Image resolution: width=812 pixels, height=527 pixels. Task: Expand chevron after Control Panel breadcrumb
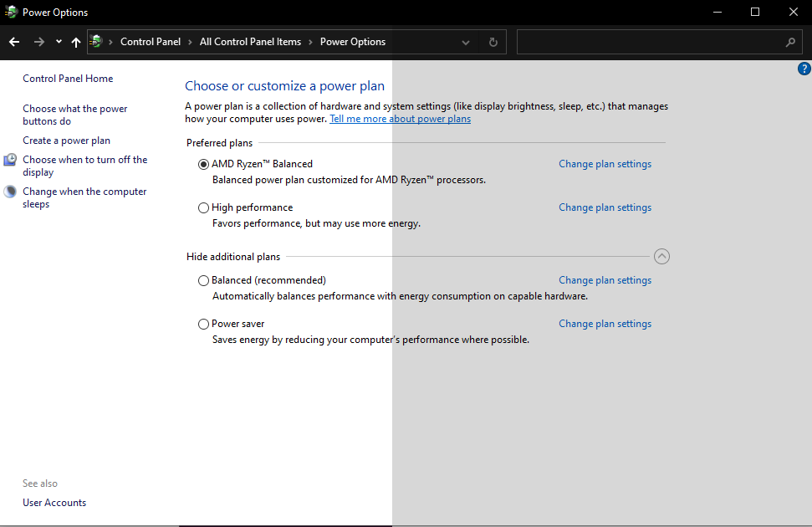point(190,42)
